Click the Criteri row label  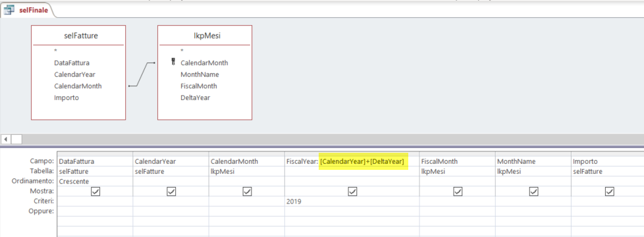pyautogui.click(x=44, y=201)
